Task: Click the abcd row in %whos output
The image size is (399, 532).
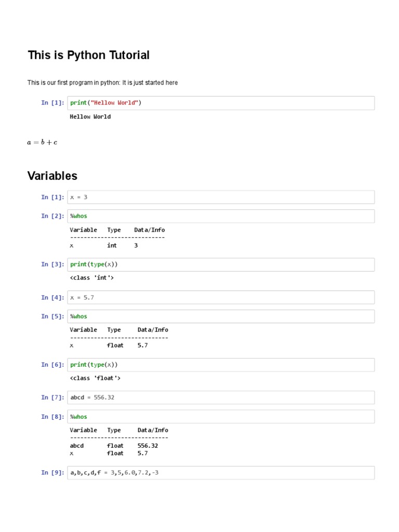Action: pos(114,446)
